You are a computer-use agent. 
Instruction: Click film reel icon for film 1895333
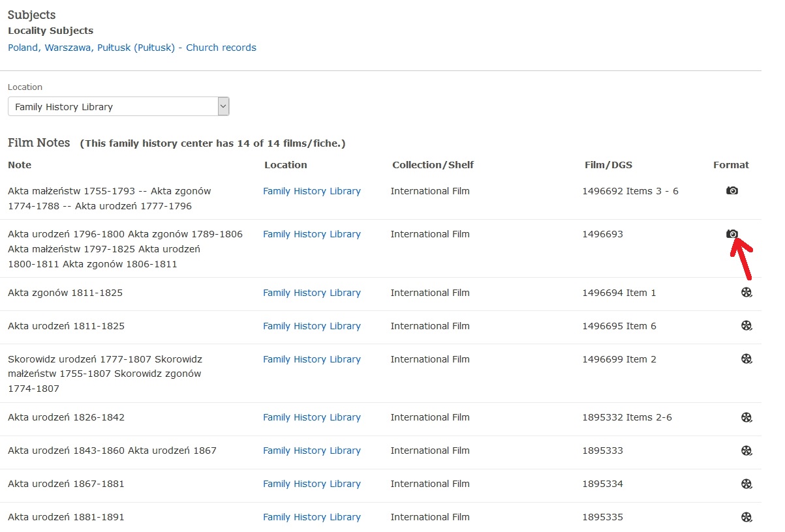coord(747,451)
